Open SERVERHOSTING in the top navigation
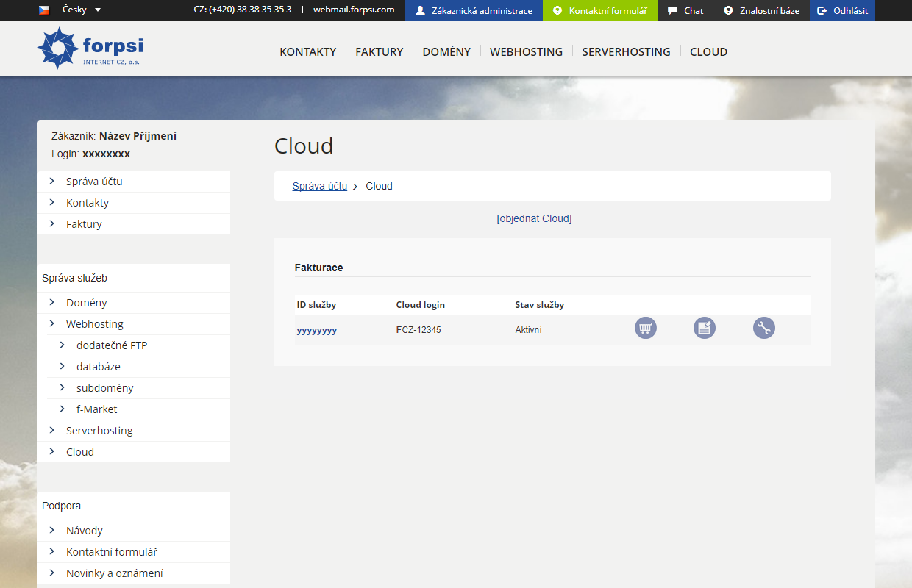Screen dimensions: 912x588 [x=626, y=51]
